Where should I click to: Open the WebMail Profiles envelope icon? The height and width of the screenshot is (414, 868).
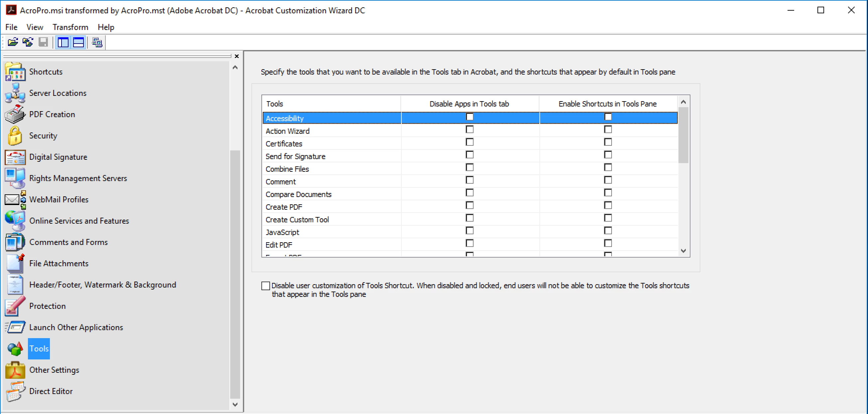[x=15, y=200]
